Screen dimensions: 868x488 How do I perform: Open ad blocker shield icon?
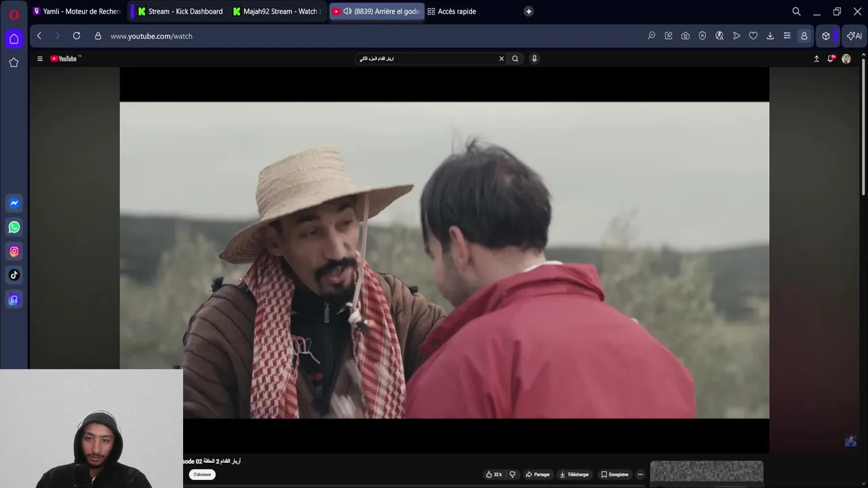[703, 36]
